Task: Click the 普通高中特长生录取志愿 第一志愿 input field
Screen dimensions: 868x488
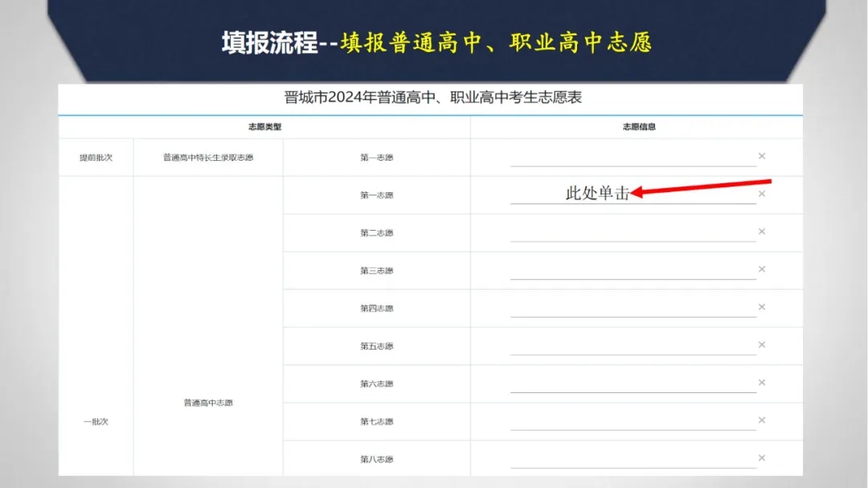Action: coord(633,157)
